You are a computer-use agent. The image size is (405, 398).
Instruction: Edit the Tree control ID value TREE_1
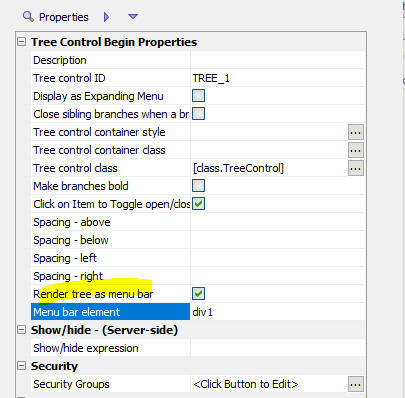tap(278, 78)
